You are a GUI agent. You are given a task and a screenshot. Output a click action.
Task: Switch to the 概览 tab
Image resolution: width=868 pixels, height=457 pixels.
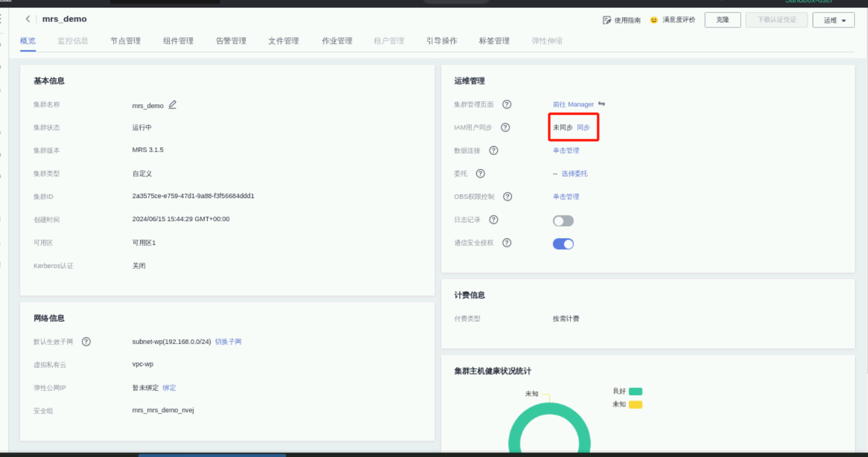(28, 41)
